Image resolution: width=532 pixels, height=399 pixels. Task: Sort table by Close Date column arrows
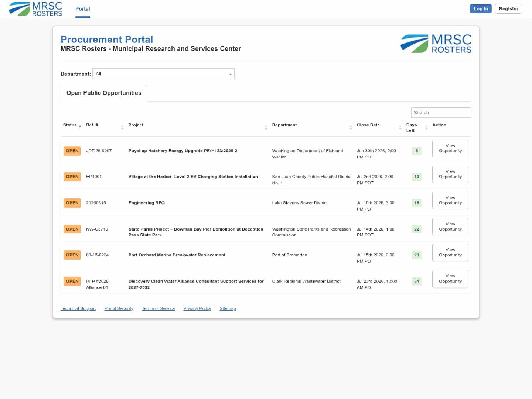pyautogui.click(x=400, y=127)
